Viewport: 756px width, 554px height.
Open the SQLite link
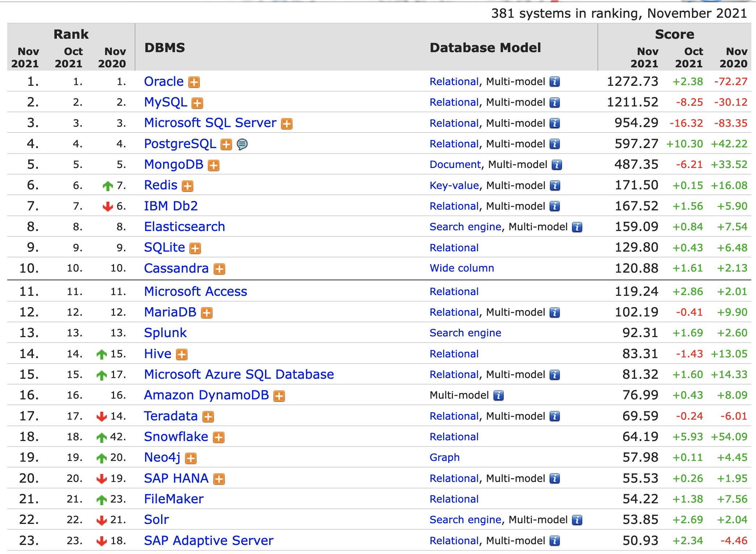(x=164, y=247)
